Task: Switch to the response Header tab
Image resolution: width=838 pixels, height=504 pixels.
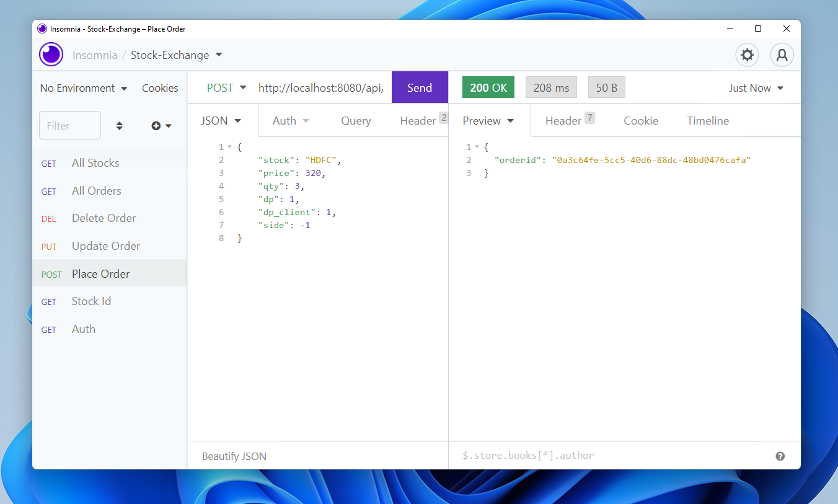Action: click(x=570, y=121)
